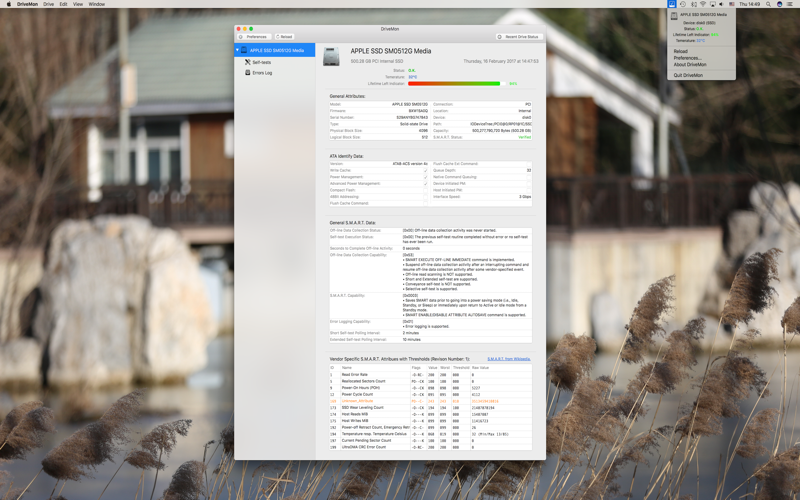This screenshot has width=800, height=500.
Task: Toggle the Compact Flash checkbox
Action: coord(426,190)
